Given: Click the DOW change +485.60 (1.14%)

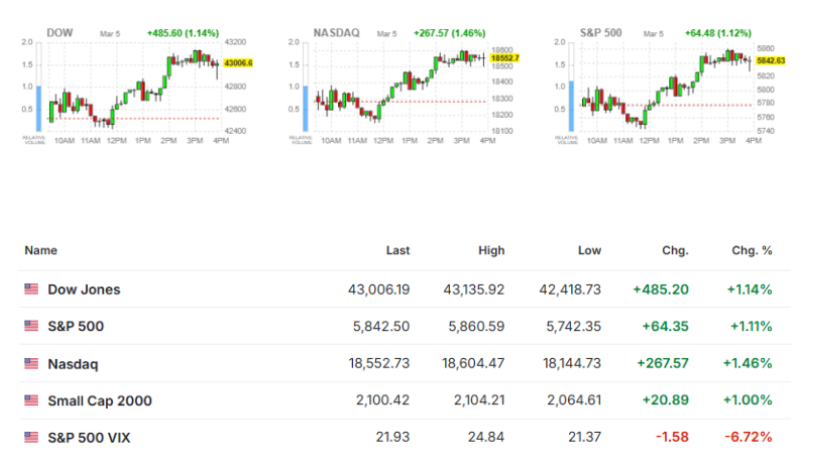Looking at the screenshot, I should 183,33.
